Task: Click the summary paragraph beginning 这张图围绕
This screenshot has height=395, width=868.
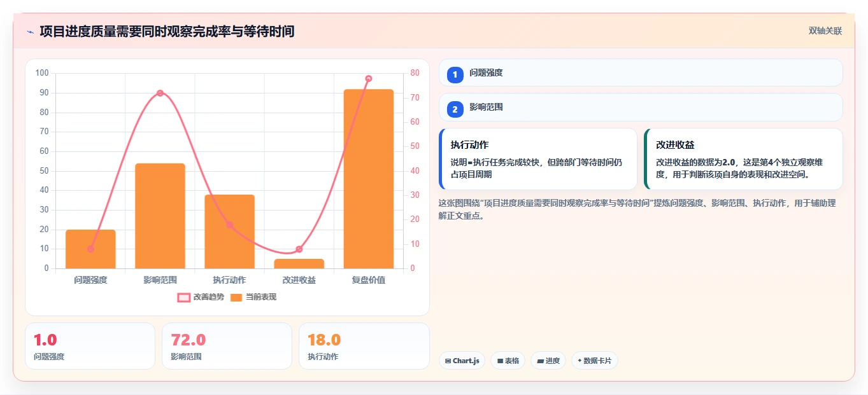Action: point(637,209)
